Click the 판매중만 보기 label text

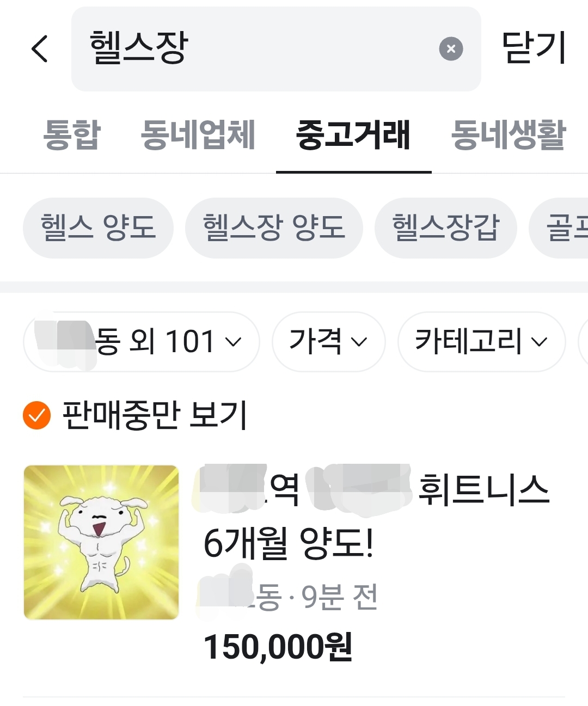coord(155,415)
